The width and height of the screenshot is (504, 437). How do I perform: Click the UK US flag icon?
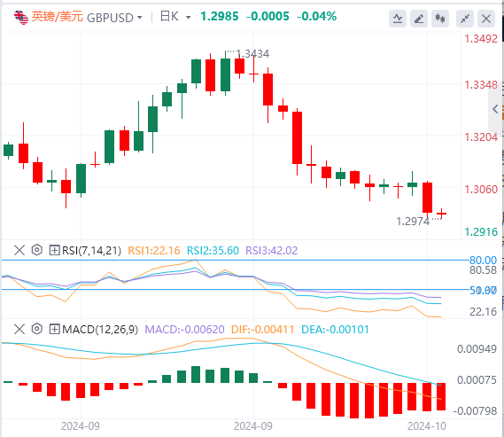pos(21,18)
